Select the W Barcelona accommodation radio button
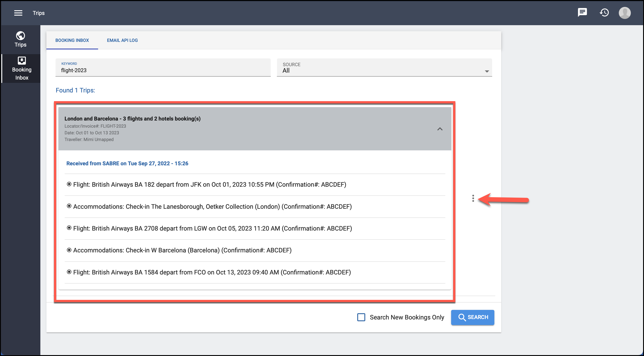644x356 pixels. pyautogui.click(x=69, y=250)
